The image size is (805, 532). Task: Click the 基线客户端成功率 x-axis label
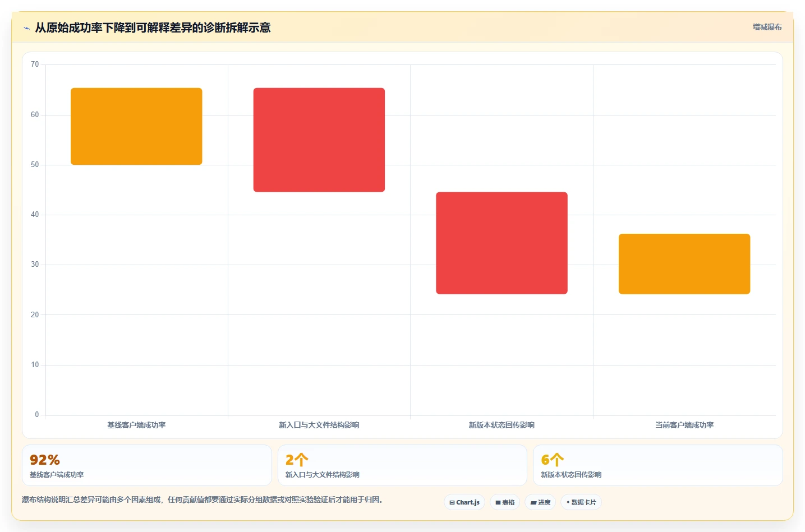click(136, 425)
